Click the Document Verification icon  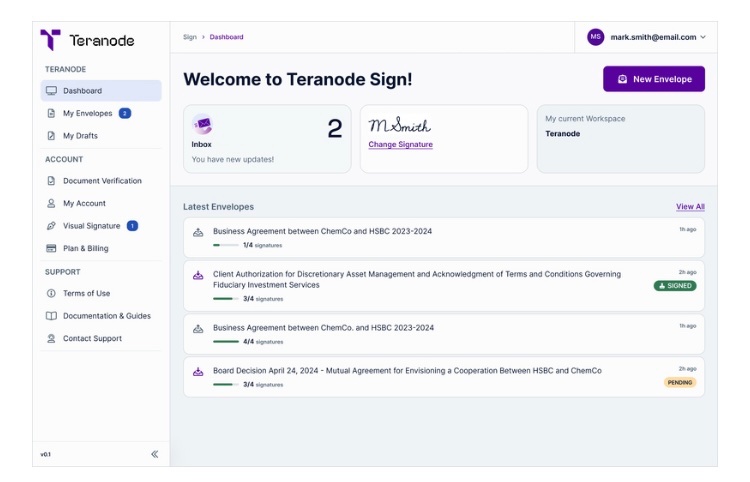(51, 181)
